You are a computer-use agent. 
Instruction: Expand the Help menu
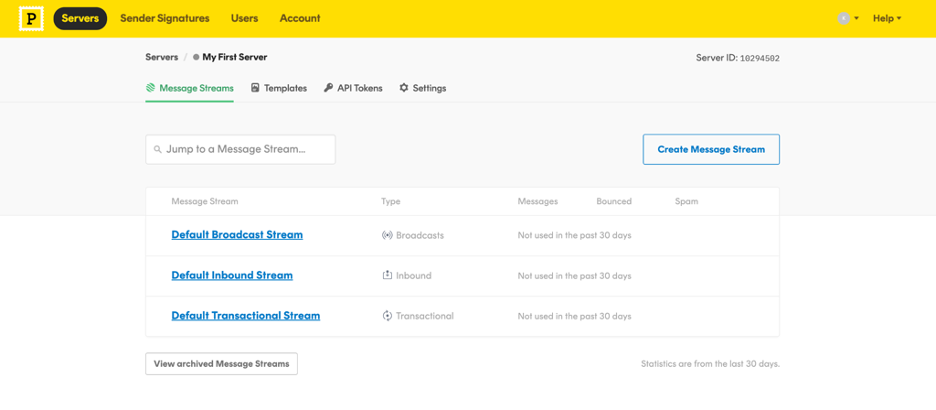pyautogui.click(x=886, y=18)
